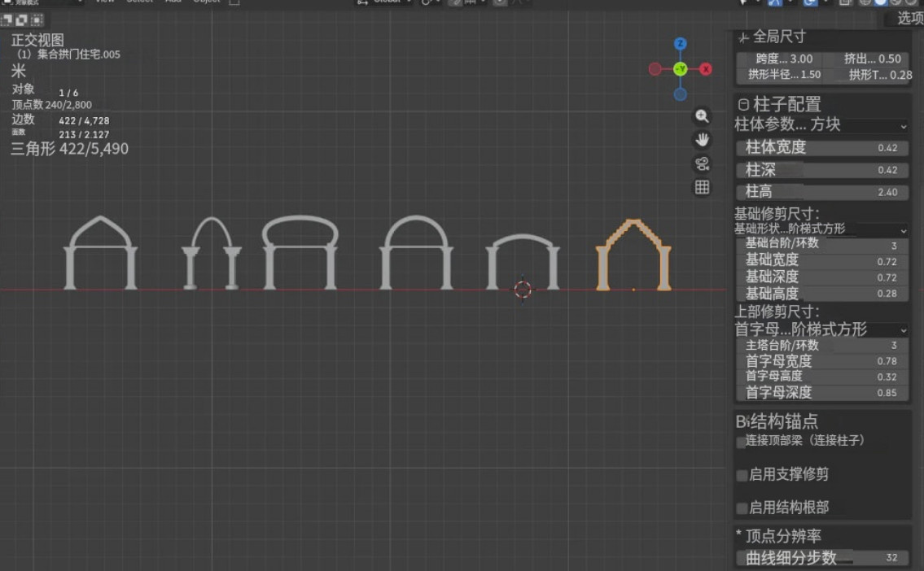Click the 曲线细分步数 32 field

click(x=822, y=557)
